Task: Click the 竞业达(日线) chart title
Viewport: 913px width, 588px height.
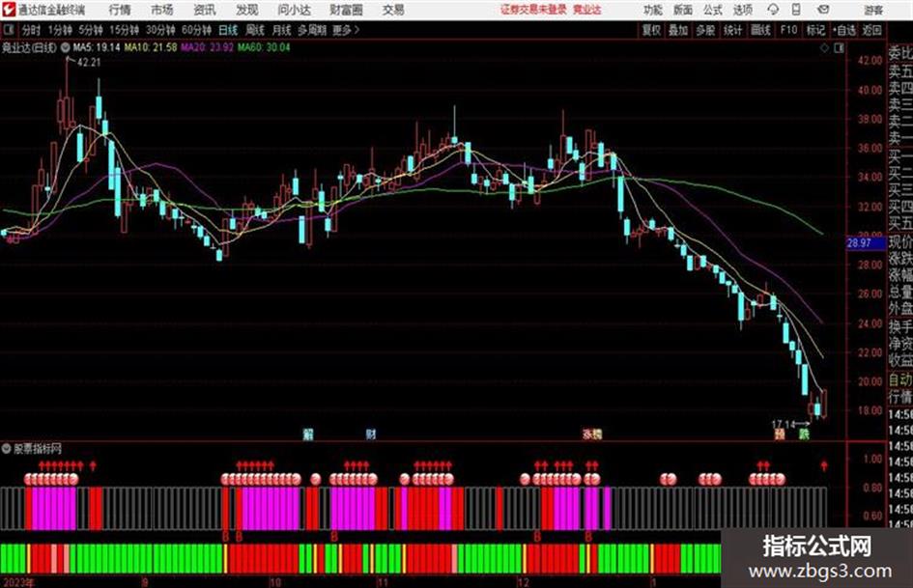Action: [x=29, y=47]
